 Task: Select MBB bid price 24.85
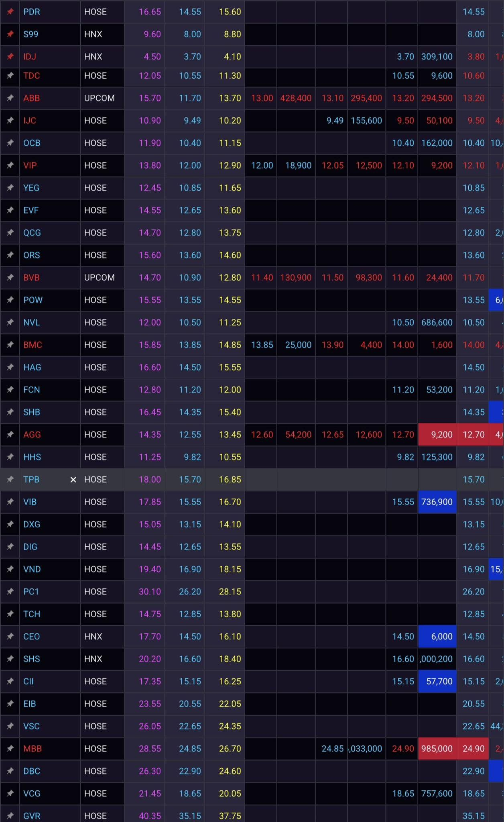(x=333, y=749)
